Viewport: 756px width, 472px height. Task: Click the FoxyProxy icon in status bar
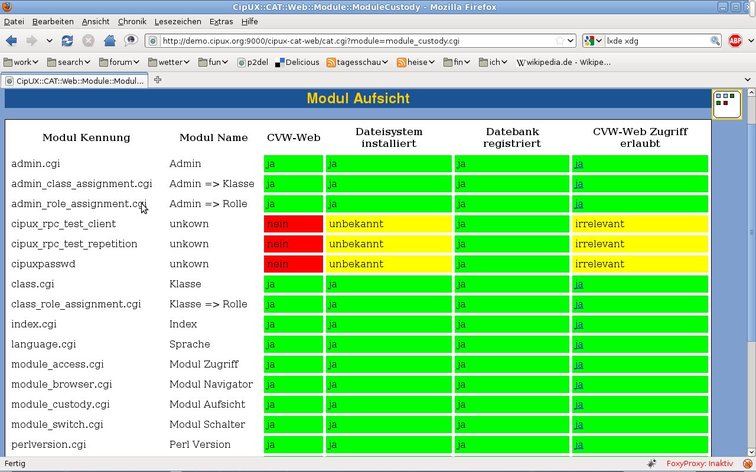[x=748, y=463]
